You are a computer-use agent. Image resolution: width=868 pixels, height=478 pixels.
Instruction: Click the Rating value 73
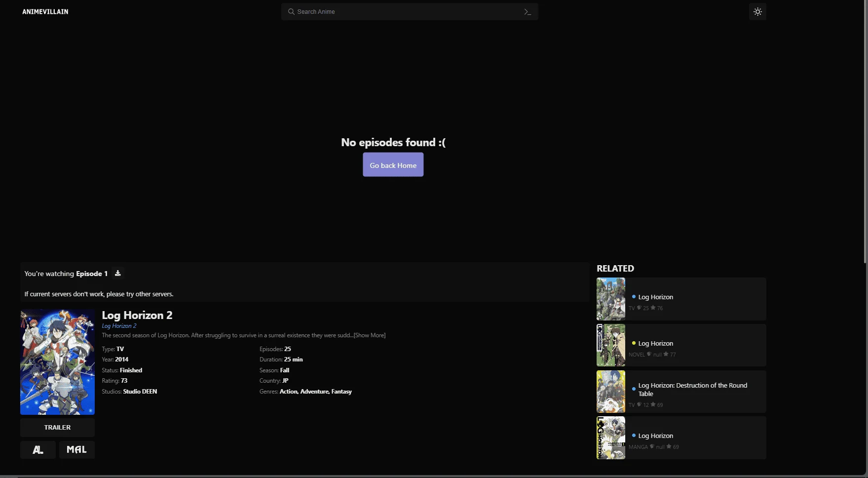coord(124,381)
